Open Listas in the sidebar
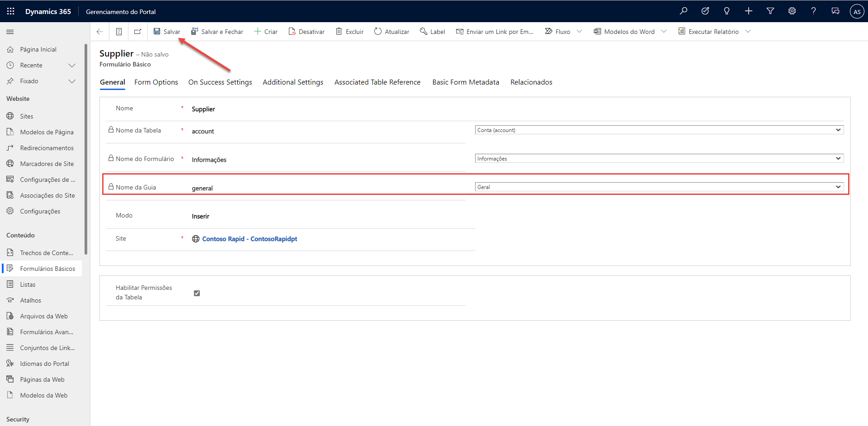Viewport: 868px width, 426px height. pyautogui.click(x=42, y=285)
